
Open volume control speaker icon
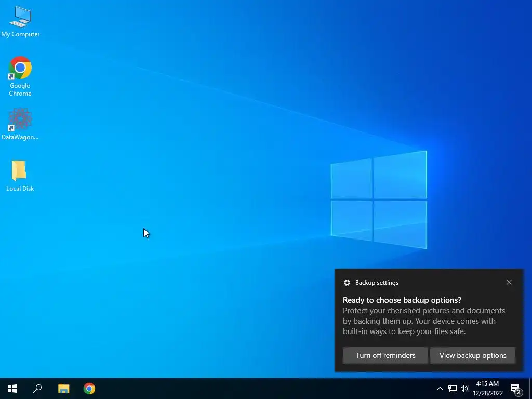pos(464,389)
